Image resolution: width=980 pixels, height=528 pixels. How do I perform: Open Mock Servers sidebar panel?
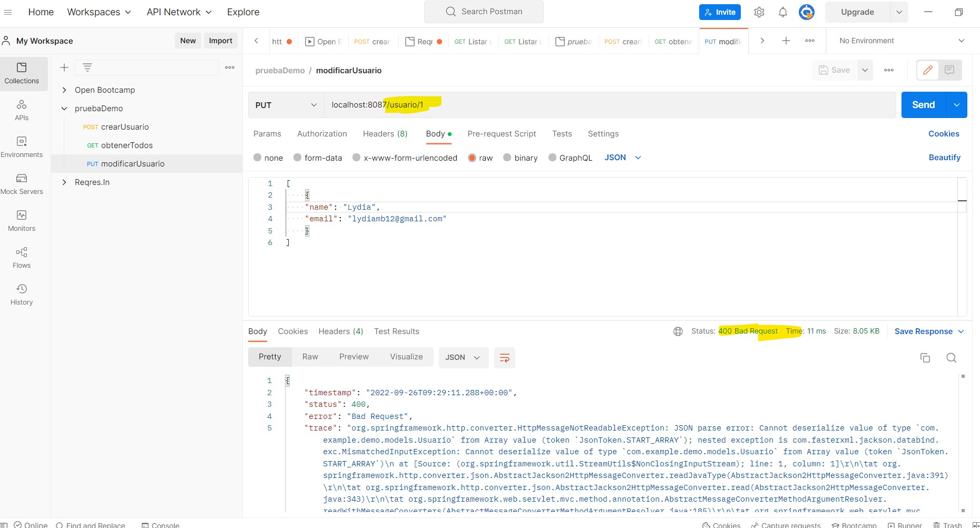tap(22, 184)
